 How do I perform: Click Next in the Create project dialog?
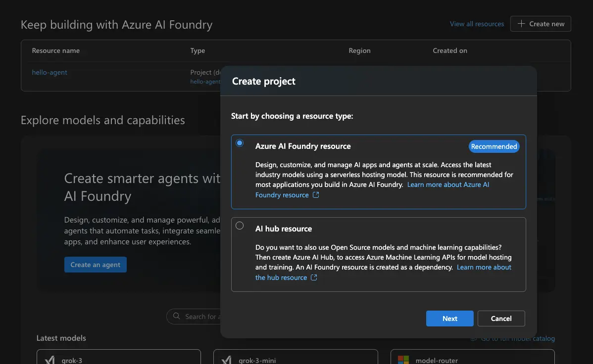click(x=449, y=318)
